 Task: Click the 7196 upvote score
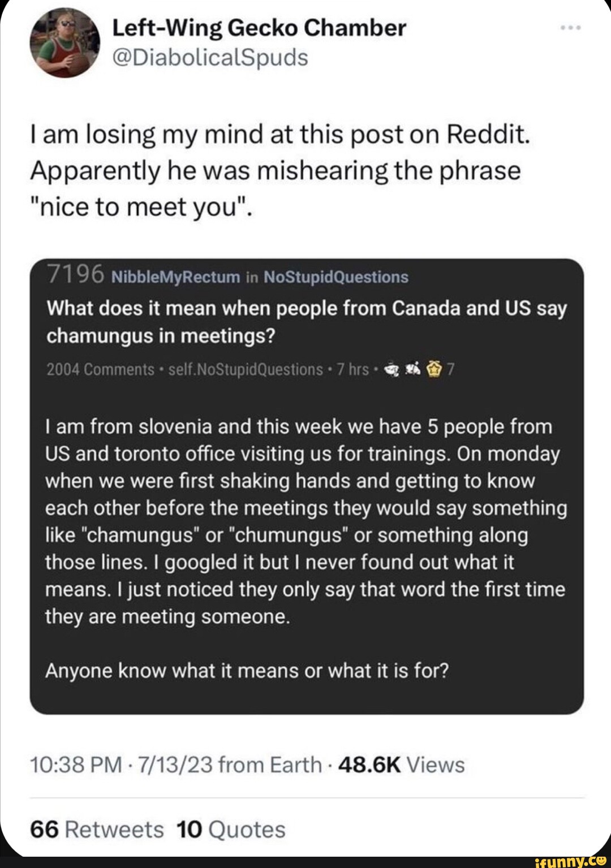pos(75,274)
